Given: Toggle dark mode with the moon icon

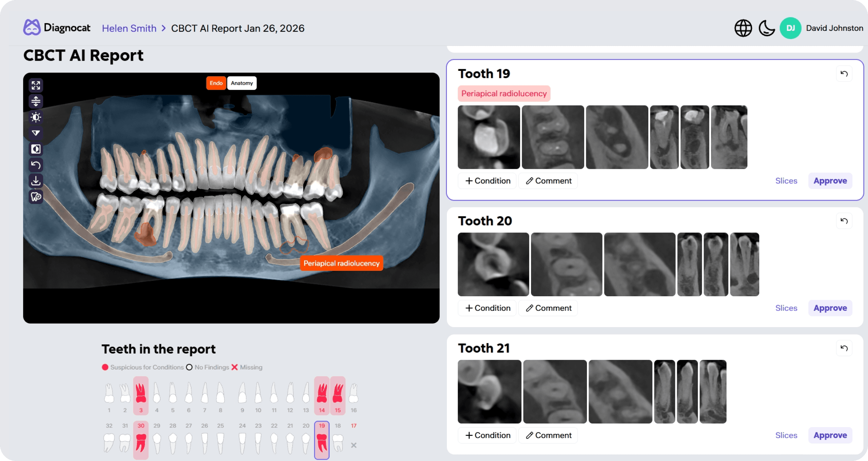Looking at the screenshot, I should 767,28.
